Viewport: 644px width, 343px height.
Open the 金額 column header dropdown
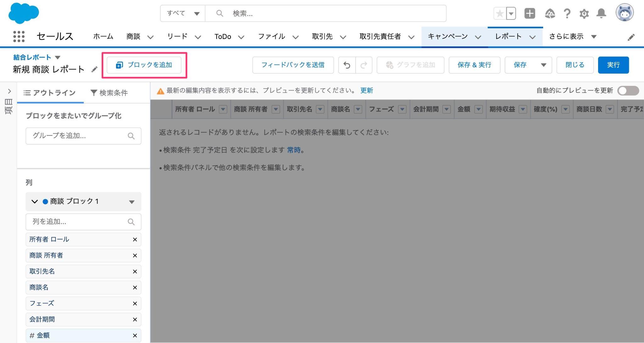[478, 109]
